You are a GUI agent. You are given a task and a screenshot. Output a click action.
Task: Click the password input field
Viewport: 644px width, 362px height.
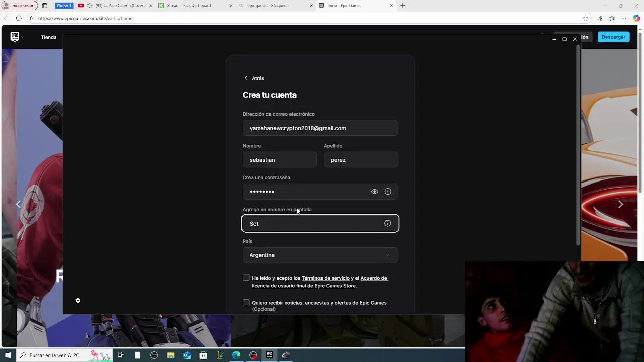(320, 192)
